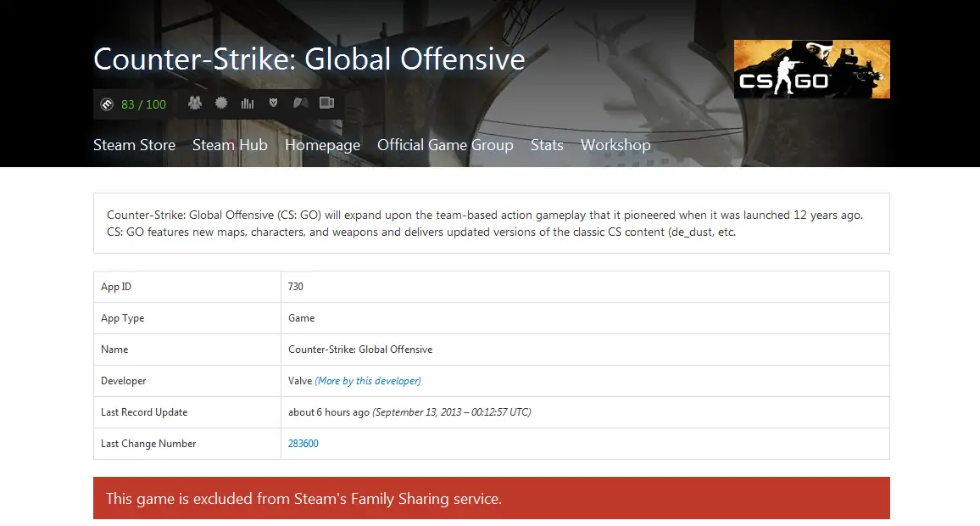Open change number 283600
This screenshot has height=526, width=980.
tap(303, 444)
